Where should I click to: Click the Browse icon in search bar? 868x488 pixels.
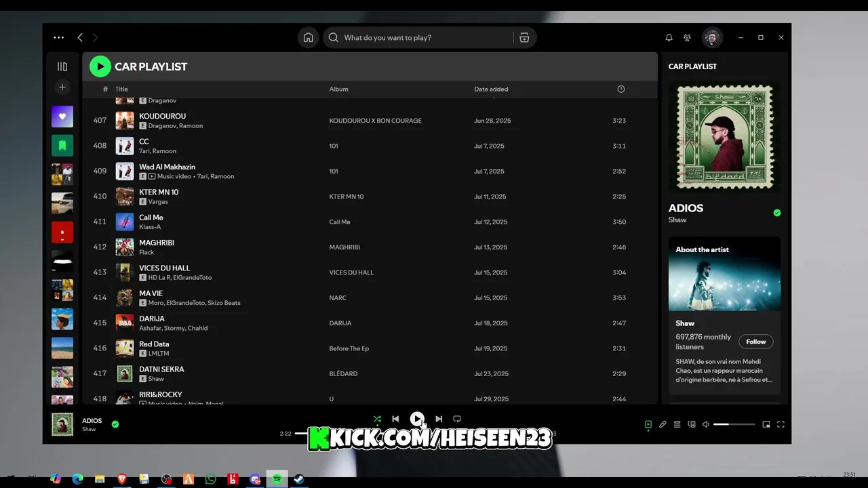pyautogui.click(x=524, y=38)
